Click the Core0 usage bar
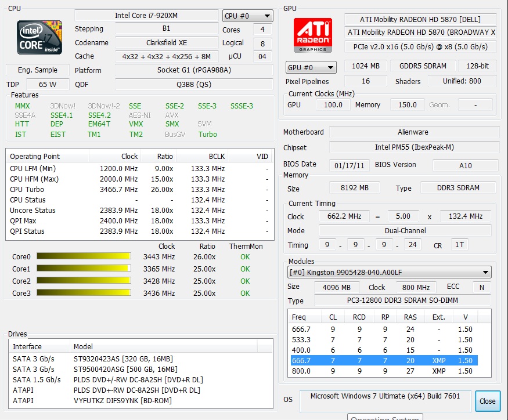The image size is (508, 420). pos(84,256)
